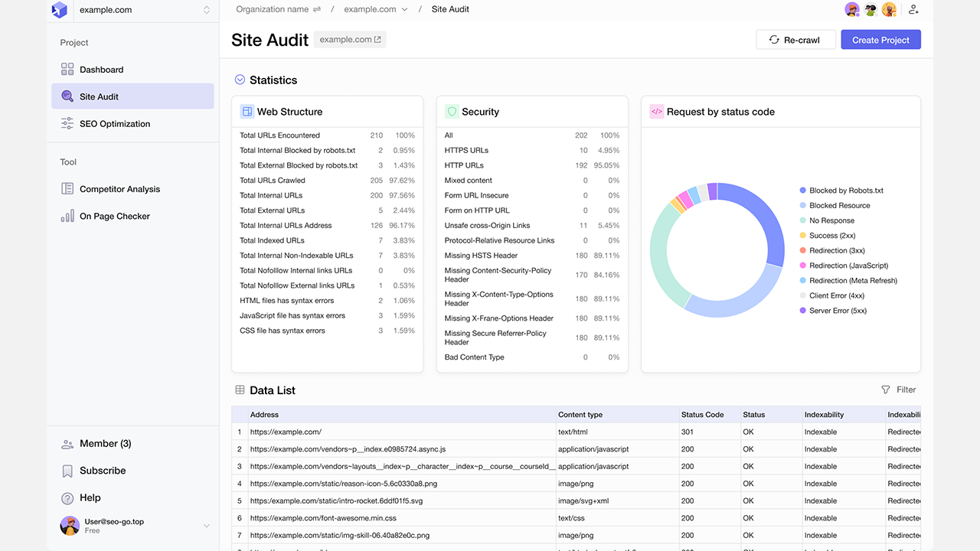The height and width of the screenshot is (551, 980).
Task: Open the Member (3) menu item
Action: [x=105, y=444]
